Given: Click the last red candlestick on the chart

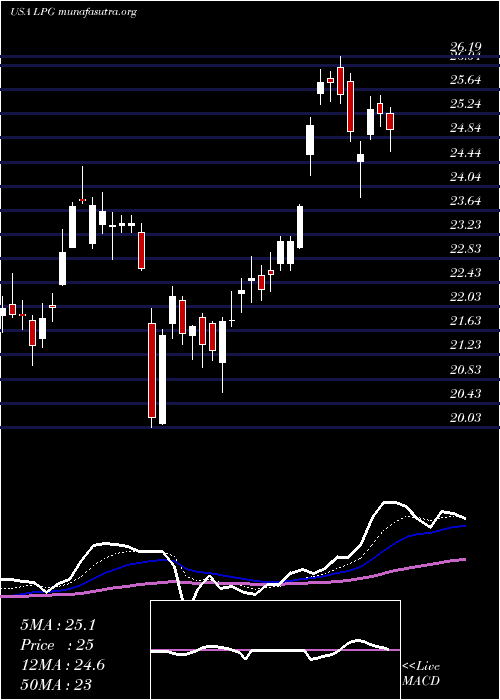Looking at the screenshot, I should click(x=390, y=121).
